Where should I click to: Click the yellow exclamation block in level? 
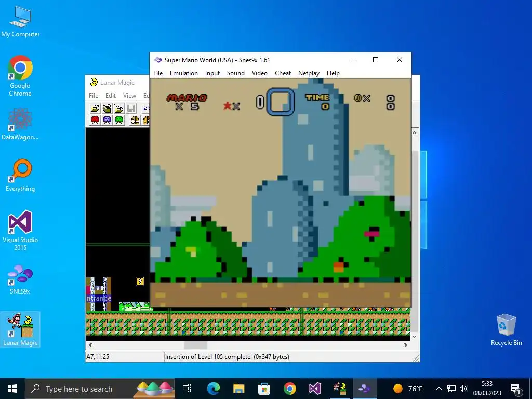tap(140, 281)
